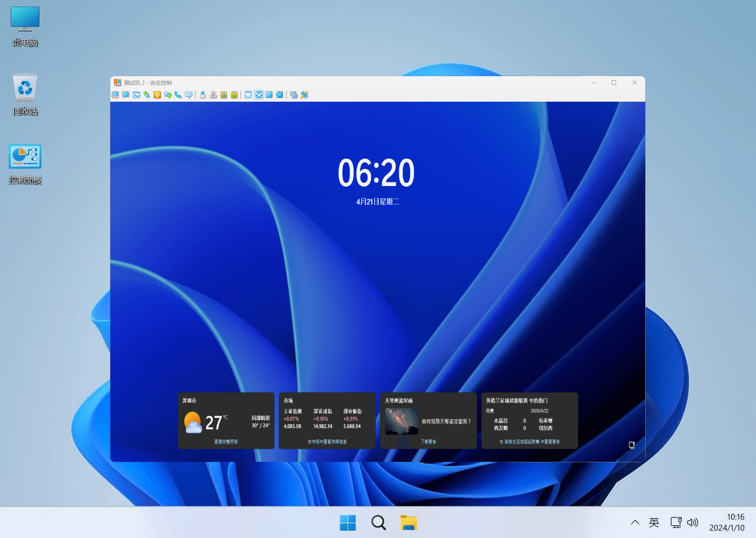Click the 查看完整预报 weather forecast link
Screen dimensions: 756x538
(226, 442)
